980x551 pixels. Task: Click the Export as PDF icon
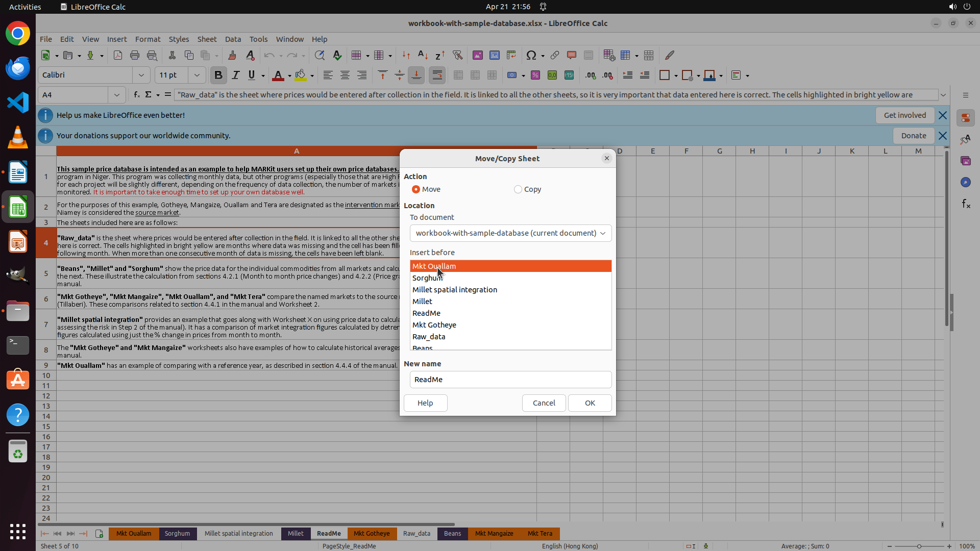118,55
